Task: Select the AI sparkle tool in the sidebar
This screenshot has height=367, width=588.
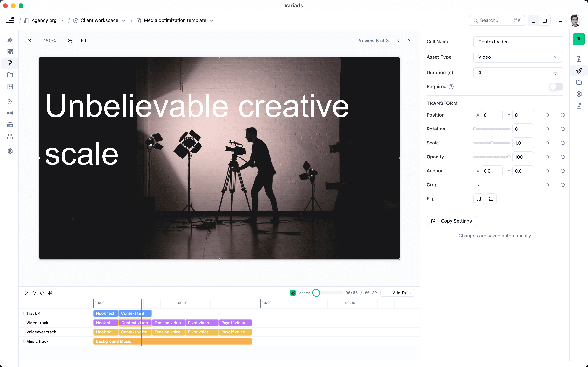Action: (10, 40)
